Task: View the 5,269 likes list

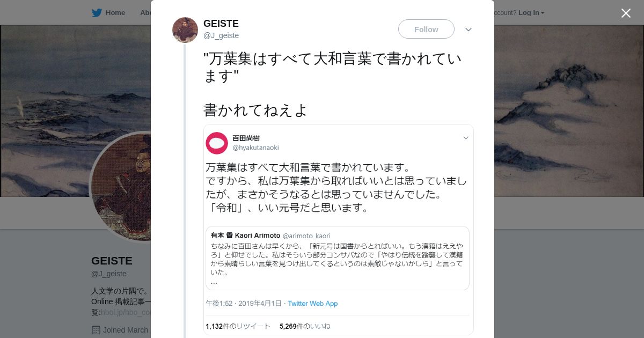Action: (x=305, y=326)
